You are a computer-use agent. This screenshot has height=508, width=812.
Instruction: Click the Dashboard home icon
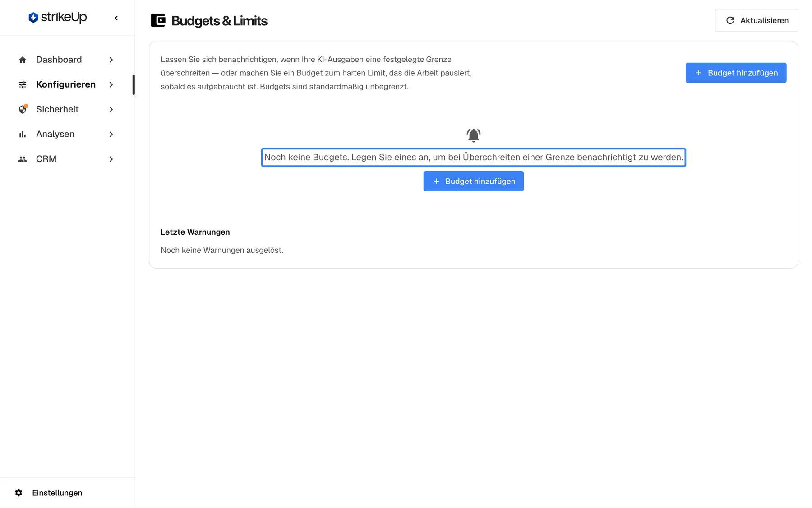point(23,60)
